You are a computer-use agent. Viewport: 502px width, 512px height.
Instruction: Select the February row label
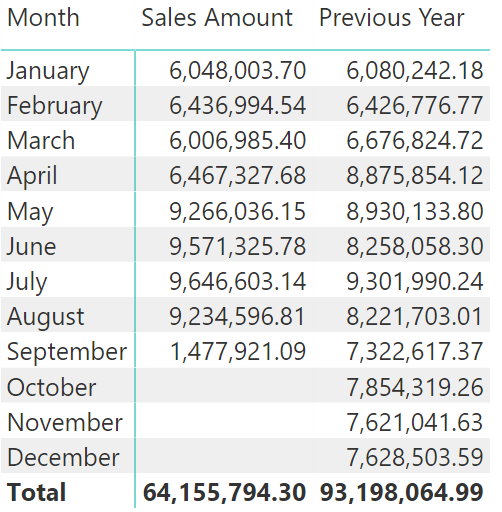(54, 106)
